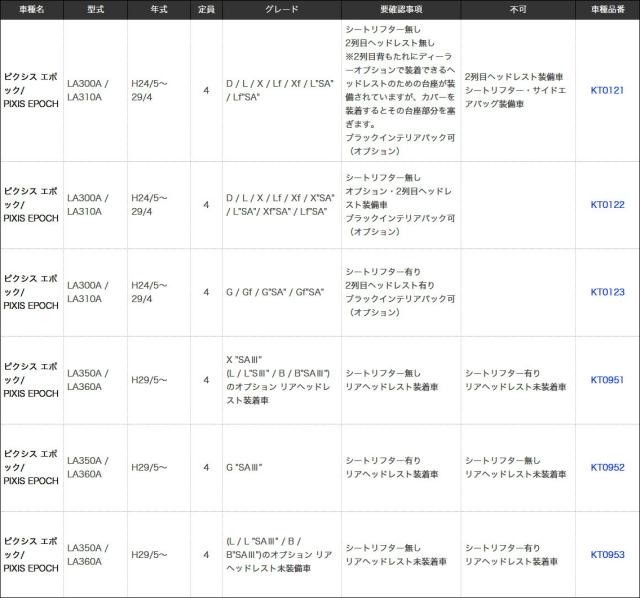
Task: Click the 車種名 column header
Action: click(32, 10)
